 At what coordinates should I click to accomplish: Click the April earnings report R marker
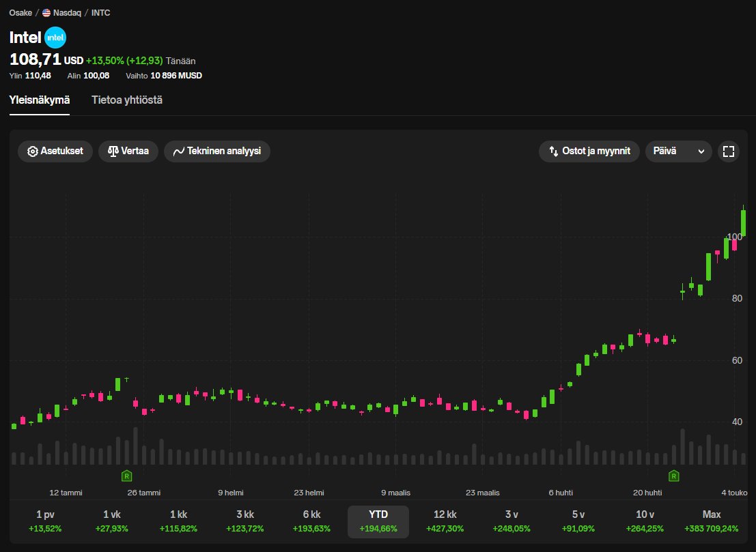click(673, 476)
